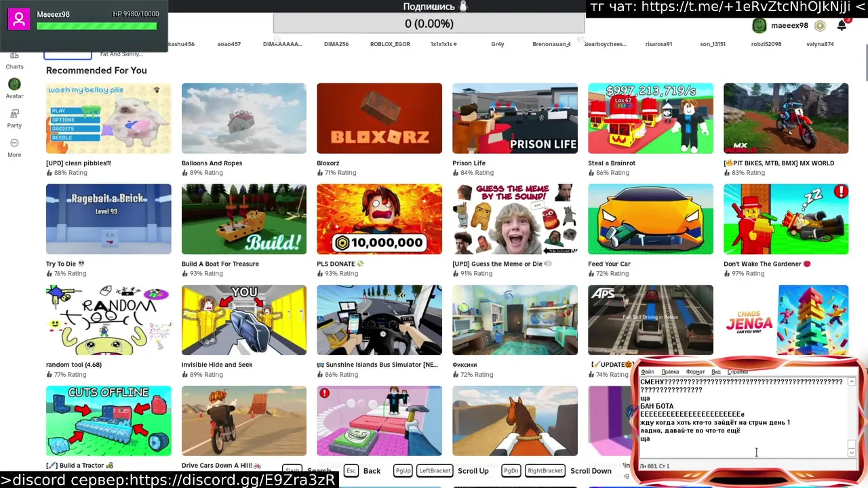Click the Scroll Up hint button
Screen dimensions: 868x488
[x=473, y=470]
